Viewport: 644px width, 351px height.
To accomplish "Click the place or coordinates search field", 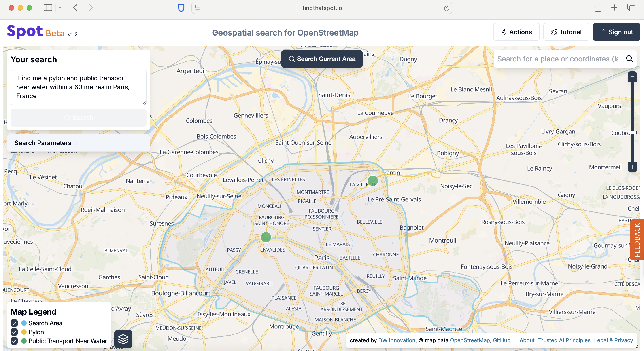I will point(557,59).
